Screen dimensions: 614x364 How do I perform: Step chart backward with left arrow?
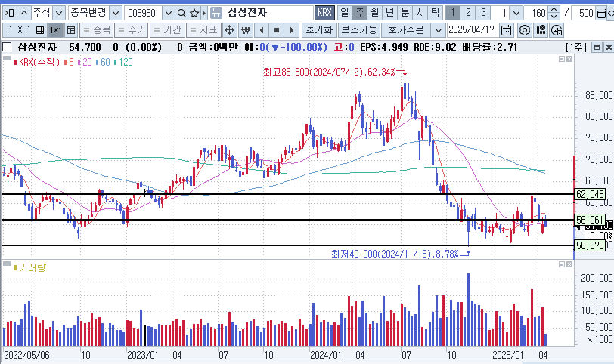point(262,30)
